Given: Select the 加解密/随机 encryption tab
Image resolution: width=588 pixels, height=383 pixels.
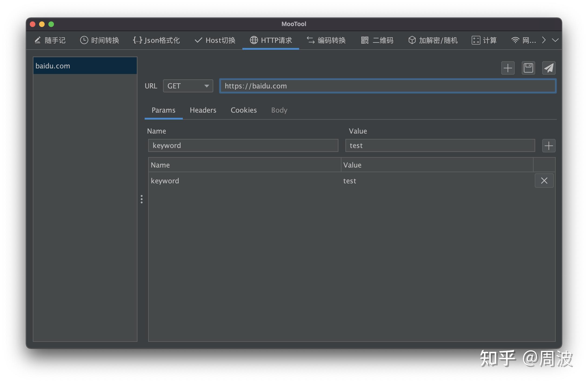Looking at the screenshot, I should pos(433,40).
